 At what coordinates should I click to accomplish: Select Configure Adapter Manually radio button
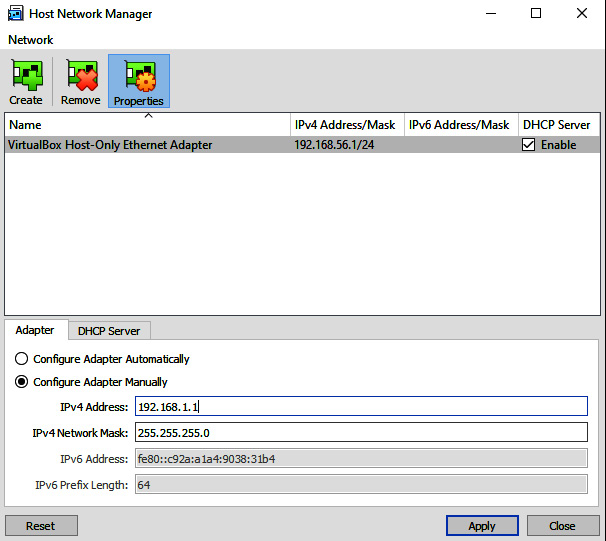21,382
